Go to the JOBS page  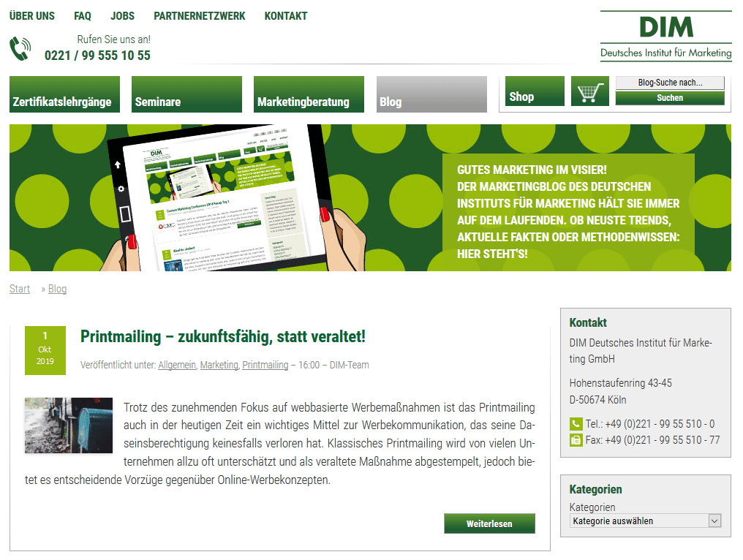click(x=122, y=16)
